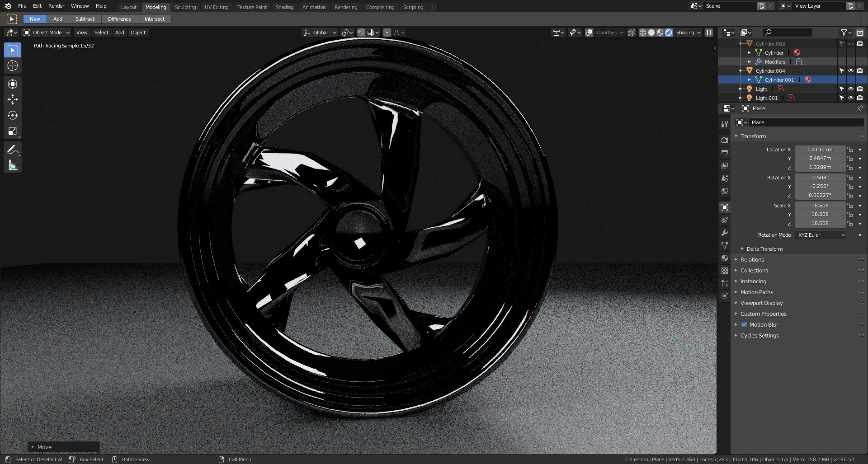Pause viewport render preview
This screenshot has height=464, width=868.
pos(709,33)
